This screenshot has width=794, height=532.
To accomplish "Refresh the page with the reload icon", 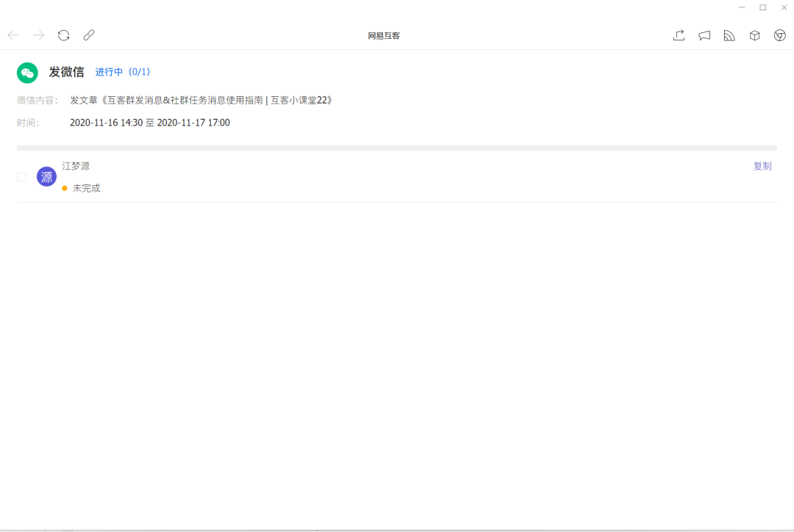I will [63, 35].
